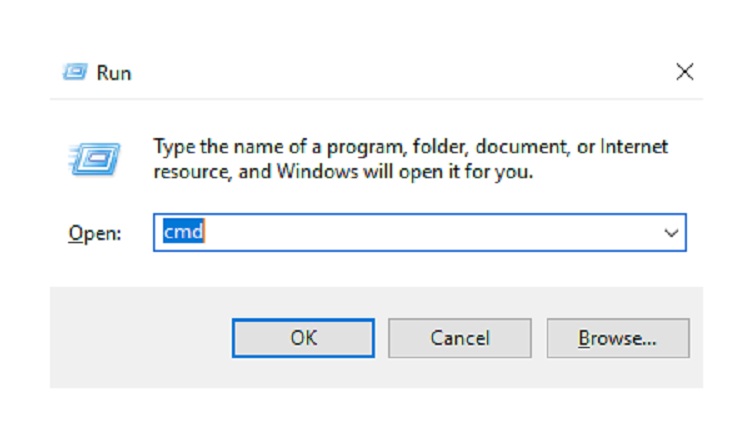Expand the Open command history dropdown
This screenshot has width=755, height=435.
click(671, 232)
